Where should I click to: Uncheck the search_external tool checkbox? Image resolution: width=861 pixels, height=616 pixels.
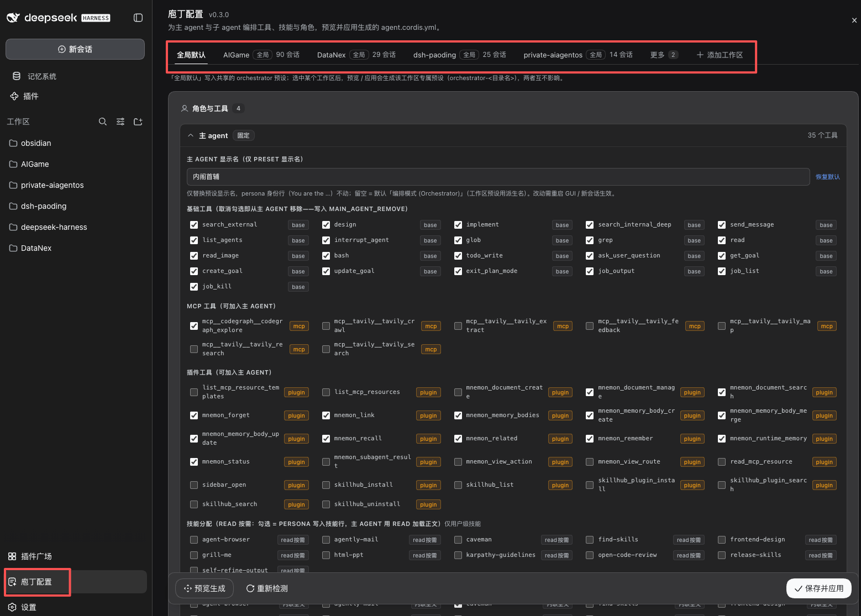pos(194,225)
